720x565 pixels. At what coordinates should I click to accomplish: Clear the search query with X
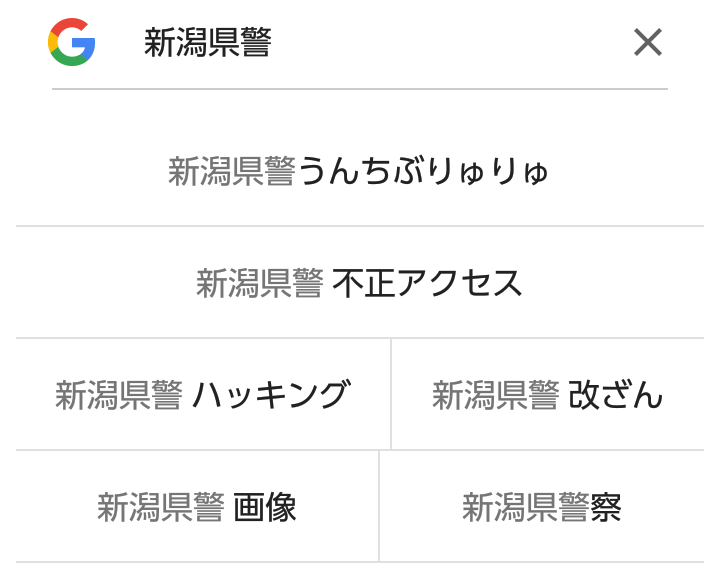click(648, 42)
